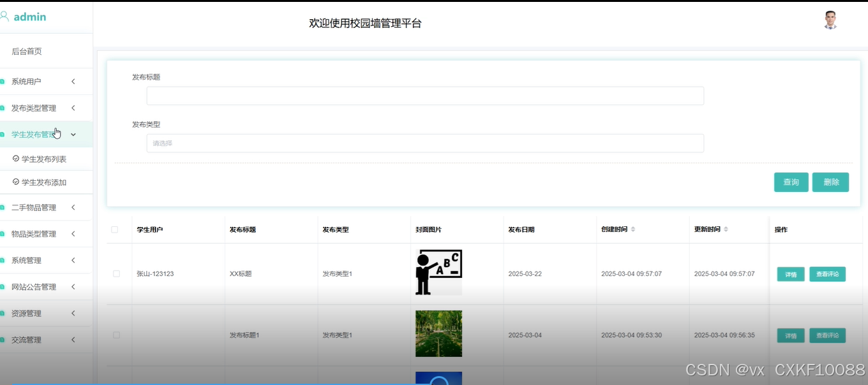
Task: Open the 发布类型 dropdown showing 请选择
Action: (425, 143)
